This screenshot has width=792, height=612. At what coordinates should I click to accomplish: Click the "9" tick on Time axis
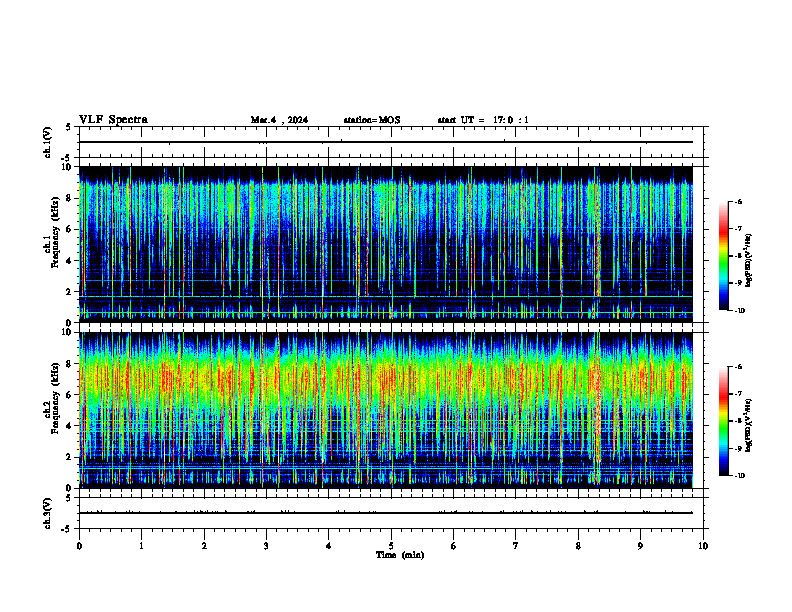point(640,546)
